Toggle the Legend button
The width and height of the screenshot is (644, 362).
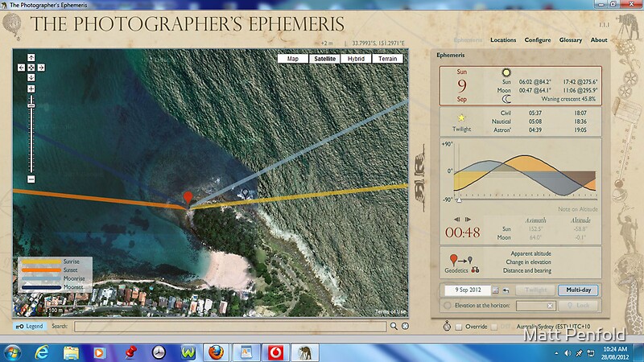(29, 327)
